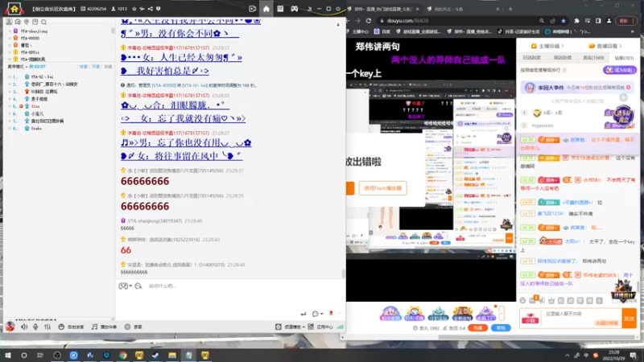This screenshot has width=644, height=362.
Task: Switch to the 日活跃度 tab on Douyu
Action: (532, 58)
